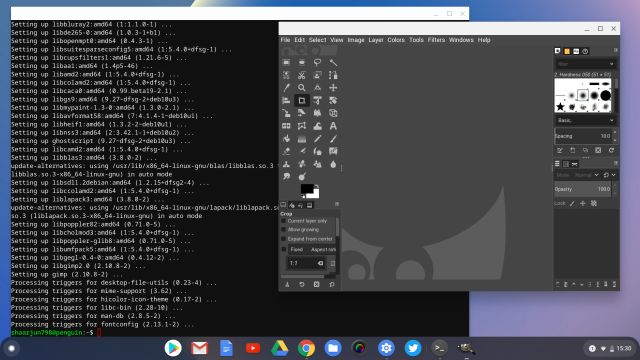Choose the Free Select lasso tool
The image size is (640, 360).
[317, 62]
